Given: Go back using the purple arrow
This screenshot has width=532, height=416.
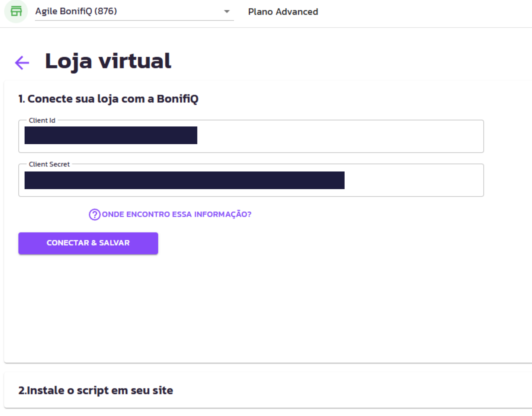Looking at the screenshot, I should click(22, 63).
